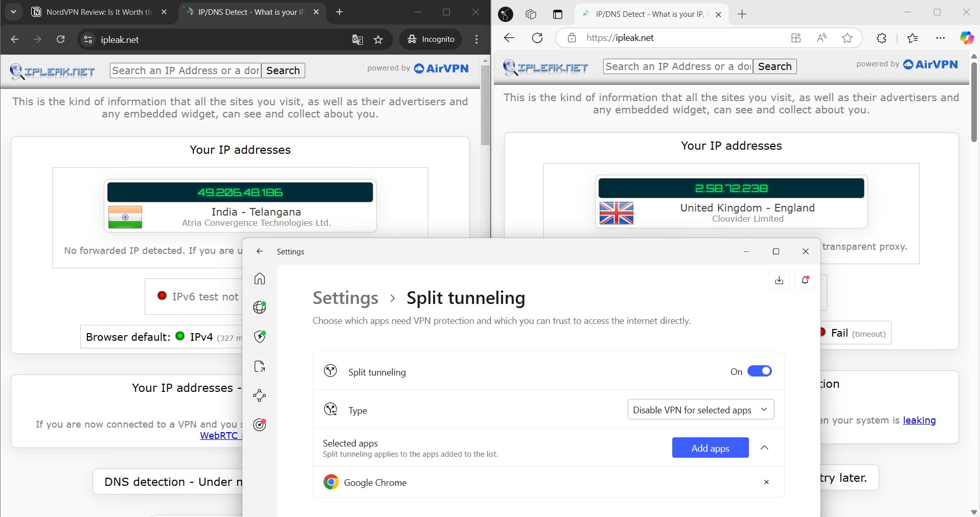This screenshot has width=980, height=517.
Task: Open the target radar icon in NordVPN sidebar
Action: pyautogui.click(x=260, y=425)
